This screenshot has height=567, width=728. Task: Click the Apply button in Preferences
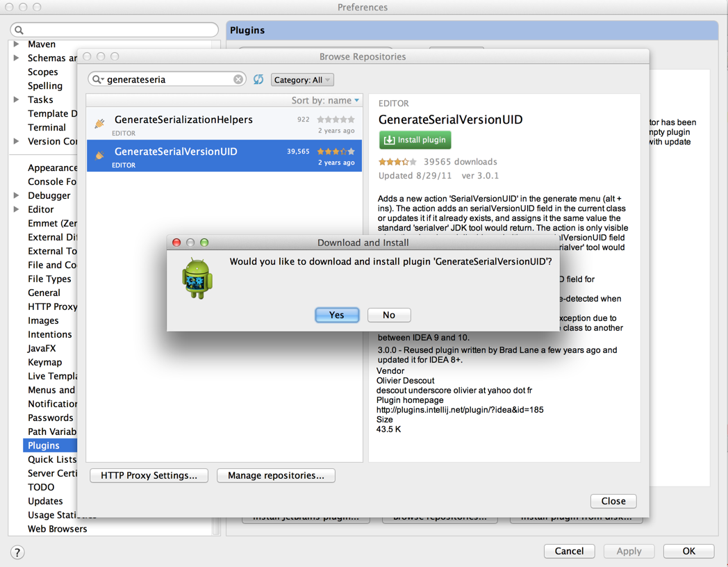pyautogui.click(x=629, y=551)
